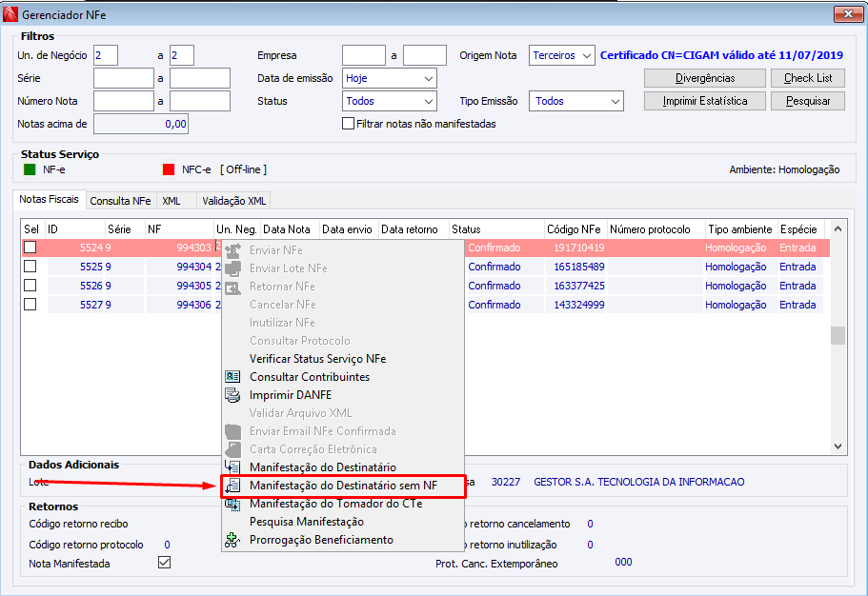Click the Notas acima de value field

click(141, 124)
